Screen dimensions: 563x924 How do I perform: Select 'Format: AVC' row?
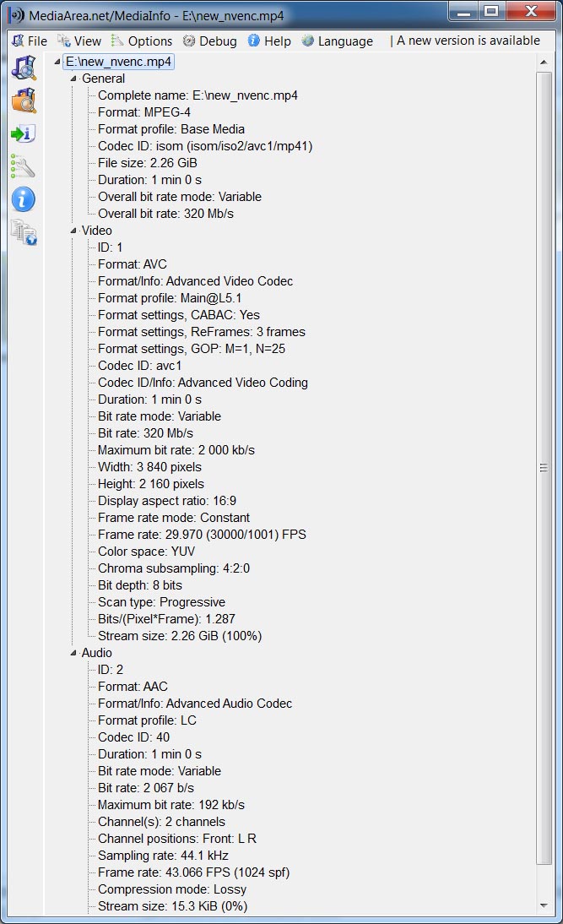[x=132, y=264]
